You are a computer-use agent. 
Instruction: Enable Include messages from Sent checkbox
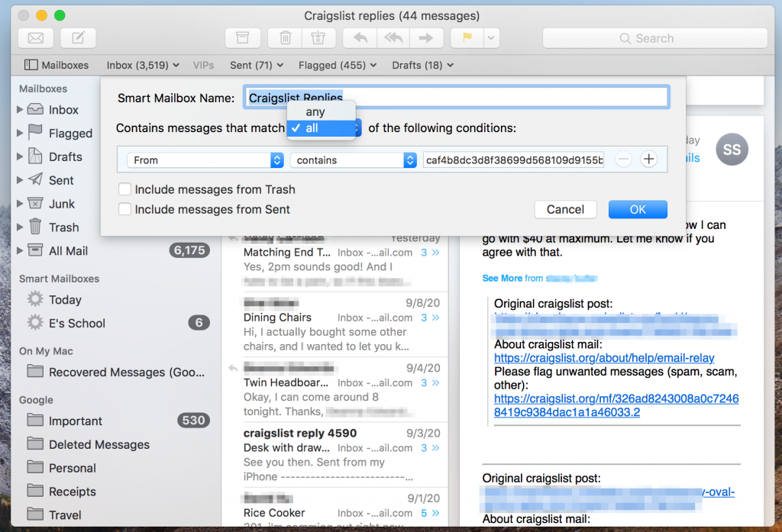(124, 209)
